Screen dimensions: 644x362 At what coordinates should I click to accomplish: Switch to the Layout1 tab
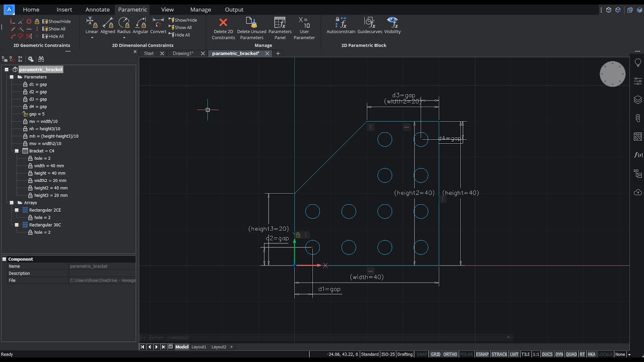click(199, 347)
